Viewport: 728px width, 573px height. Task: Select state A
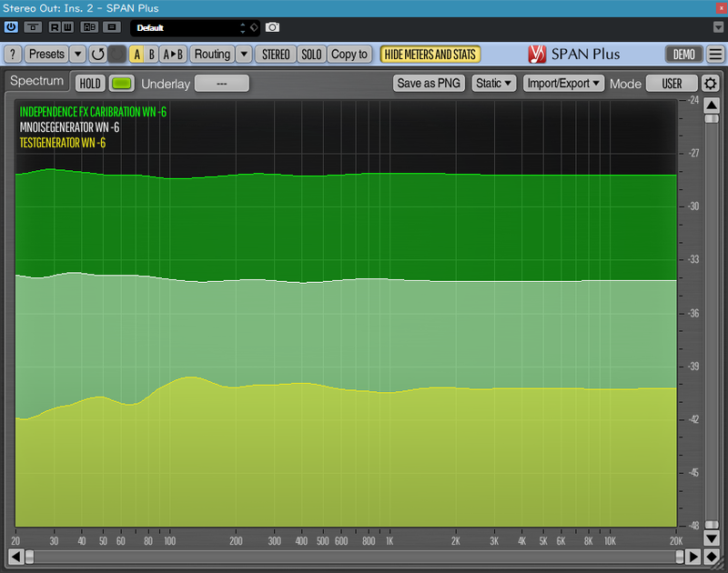137,55
